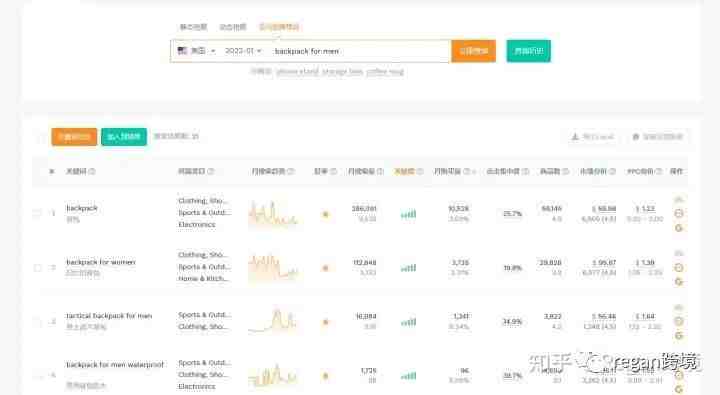This screenshot has height=395, width=720.
Task: Click the round middle action icon in backpack row
Action: click(679, 213)
